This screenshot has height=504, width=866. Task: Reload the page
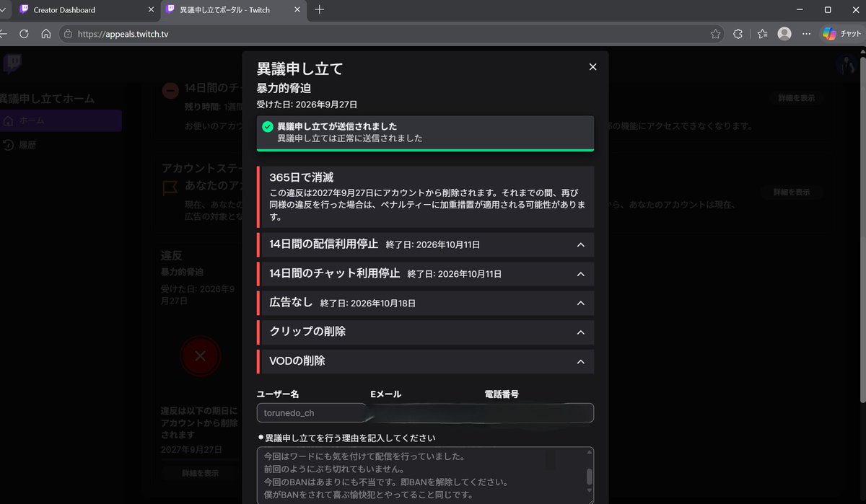pyautogui.click(x=24, y=34)
